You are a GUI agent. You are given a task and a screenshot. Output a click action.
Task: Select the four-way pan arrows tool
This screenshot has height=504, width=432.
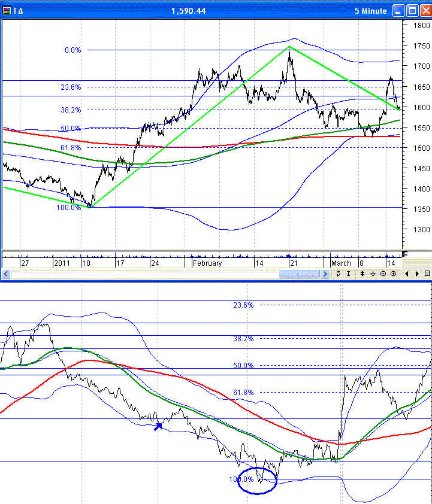pyautogui.click(x=373, y=274)
